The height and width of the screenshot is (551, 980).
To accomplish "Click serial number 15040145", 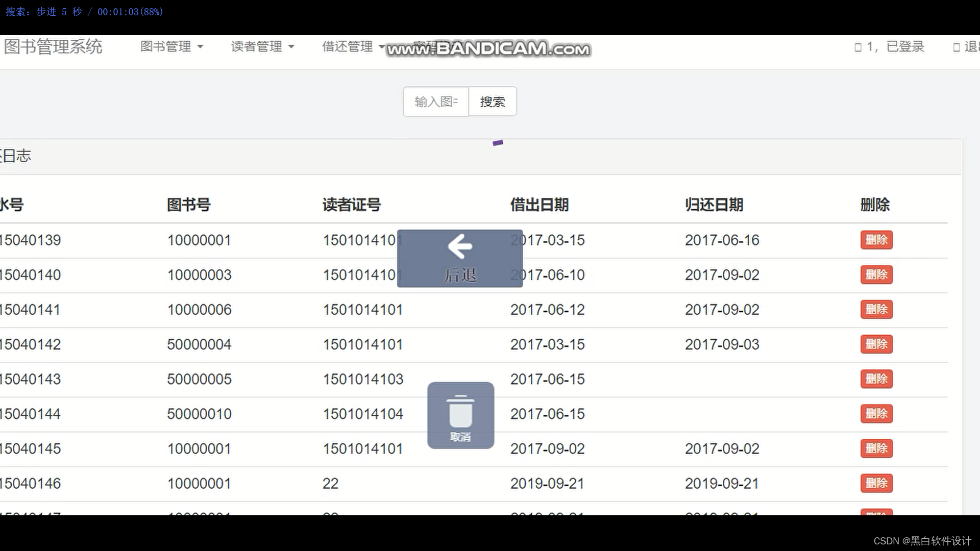I will coord(30,448).
